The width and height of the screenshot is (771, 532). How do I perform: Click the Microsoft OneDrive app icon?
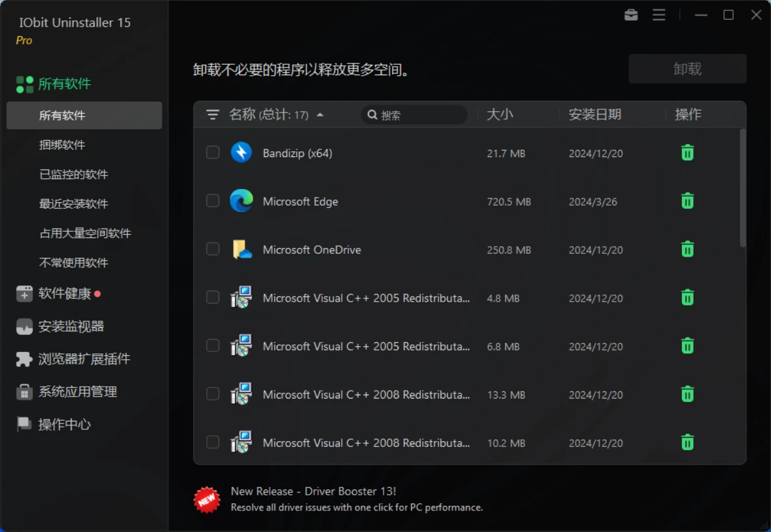[x=242, y=249]
